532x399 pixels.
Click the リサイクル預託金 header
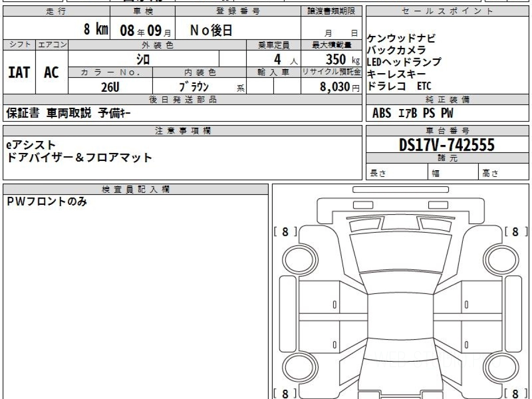[x=332, y=73]
